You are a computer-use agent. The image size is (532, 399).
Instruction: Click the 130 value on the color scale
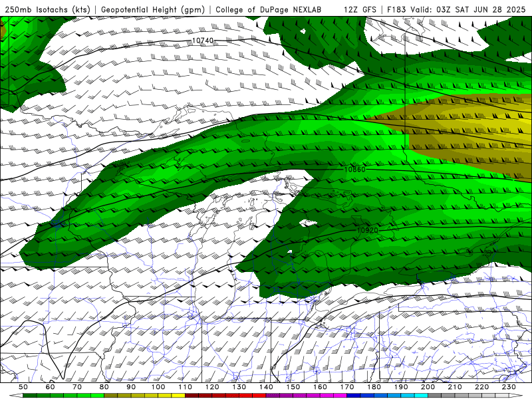pos(239,387)
